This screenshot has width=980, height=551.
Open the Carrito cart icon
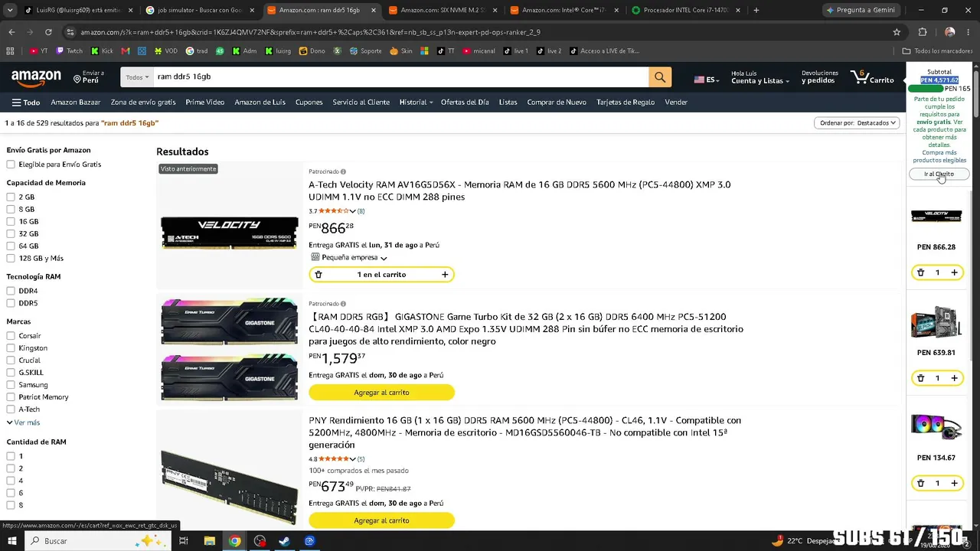[872, 77]
